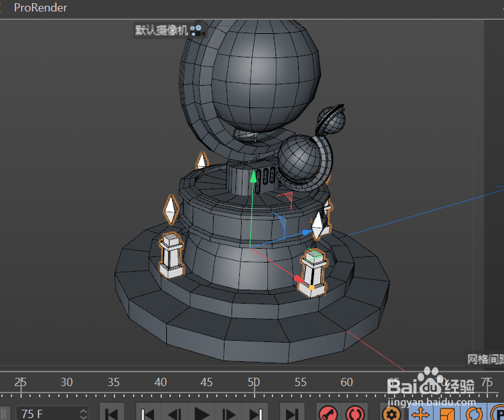Jump to previous keyframe

click(x=148, y=412)
